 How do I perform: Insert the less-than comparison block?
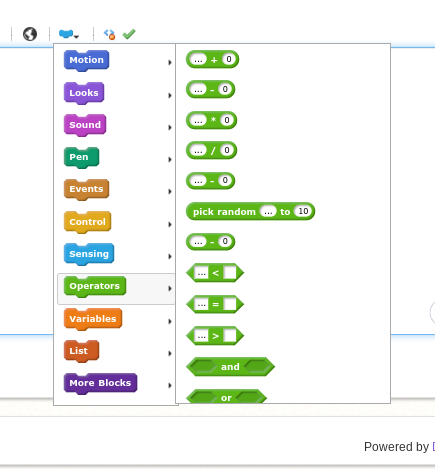click(x=215, y=273)
